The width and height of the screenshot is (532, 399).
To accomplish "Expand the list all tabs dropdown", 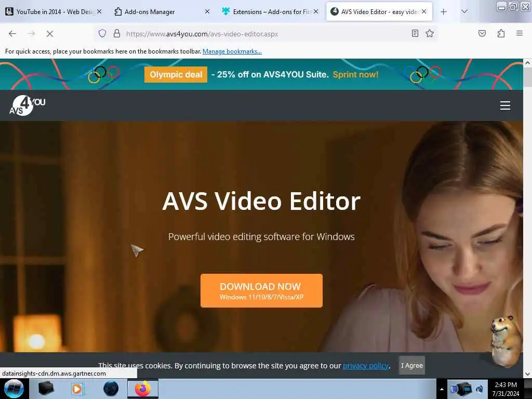I will tap(464, 12).
